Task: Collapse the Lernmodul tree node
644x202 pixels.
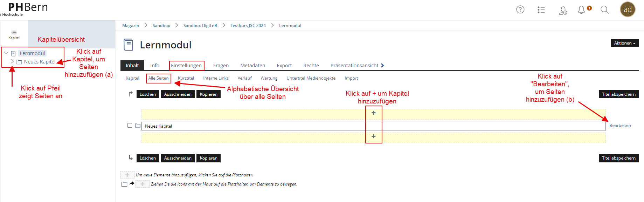Action: (6, 53)
